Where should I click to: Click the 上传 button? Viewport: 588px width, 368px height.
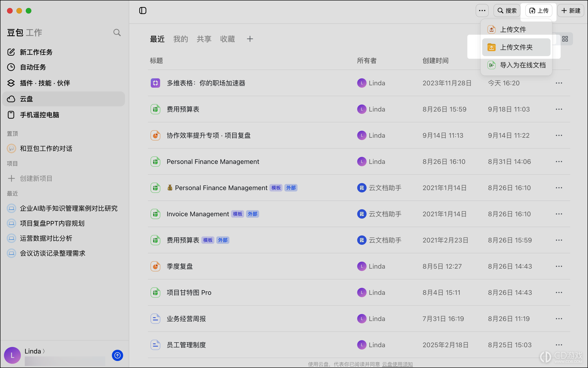coord(539,11)
